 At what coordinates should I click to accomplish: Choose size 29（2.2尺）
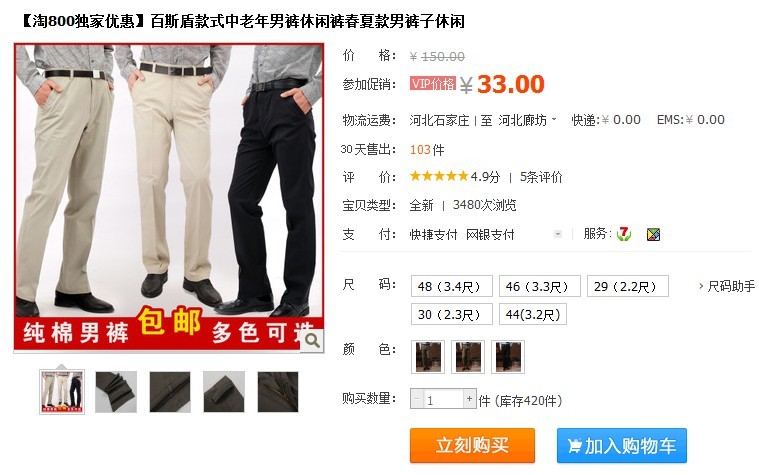click(x=628, y=286)
